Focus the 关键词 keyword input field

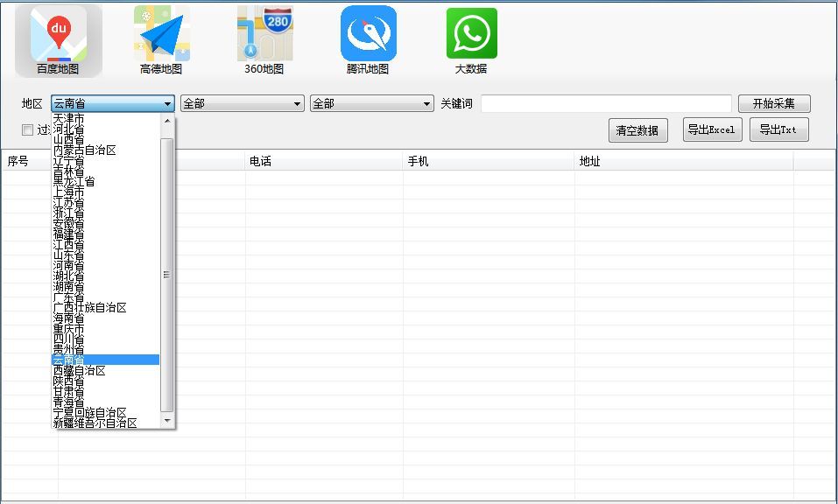pos(606,104)
